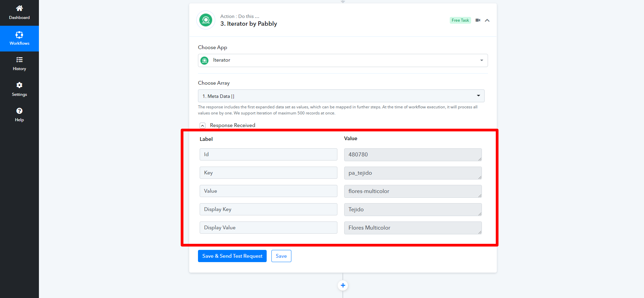
Task: Click the Free Task badge
Action: pos(460,20)
